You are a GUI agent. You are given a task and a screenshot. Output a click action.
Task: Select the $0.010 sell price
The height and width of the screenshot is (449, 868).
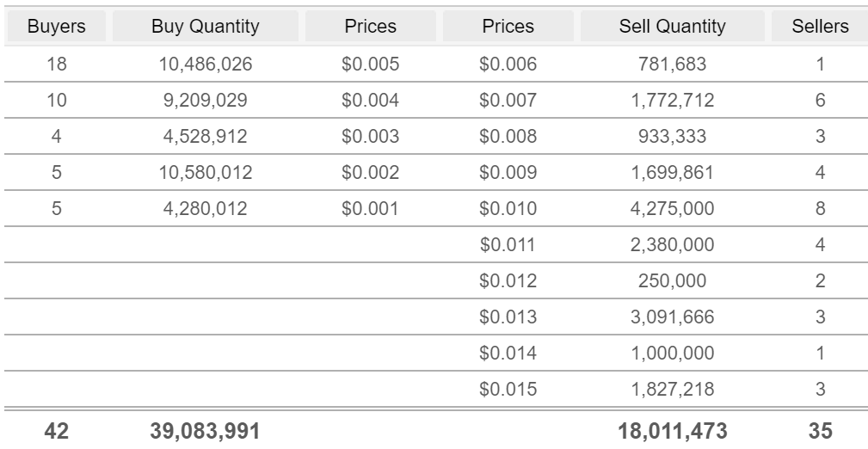pos(508,209)
